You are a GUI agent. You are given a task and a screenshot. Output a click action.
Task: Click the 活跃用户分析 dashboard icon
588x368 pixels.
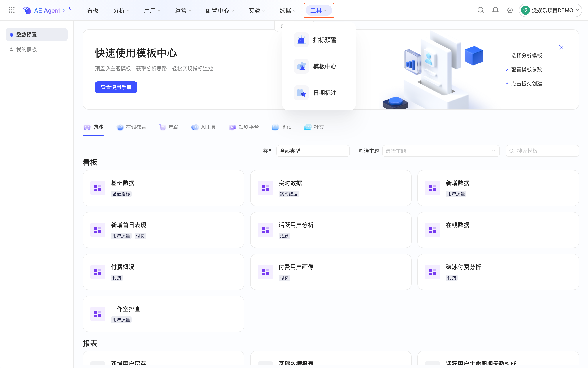coord(265,230)
